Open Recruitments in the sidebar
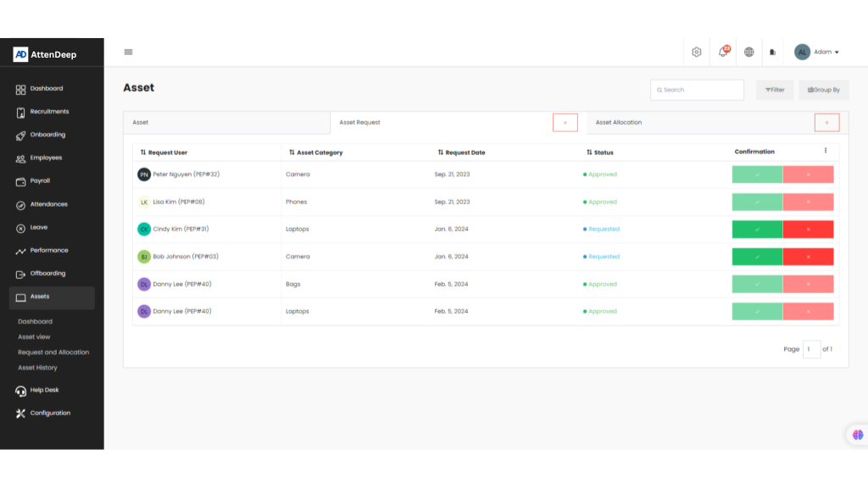Viewport: 868px width, 488px height. coord(49,112)
